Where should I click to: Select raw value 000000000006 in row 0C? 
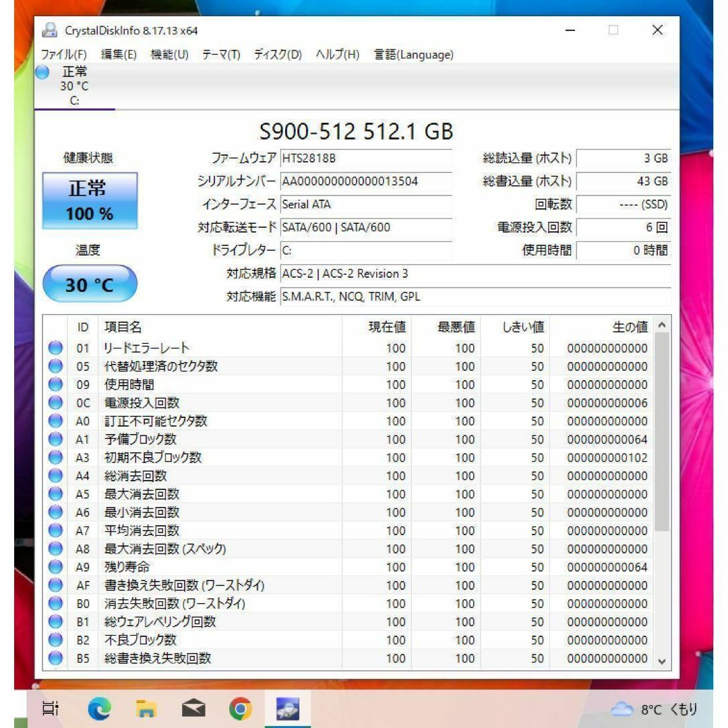(607, 403)
